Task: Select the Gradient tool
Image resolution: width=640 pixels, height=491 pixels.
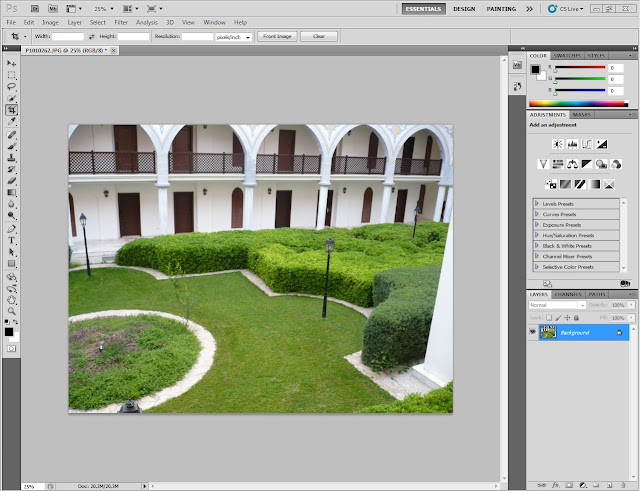Action: click(11, 192)
